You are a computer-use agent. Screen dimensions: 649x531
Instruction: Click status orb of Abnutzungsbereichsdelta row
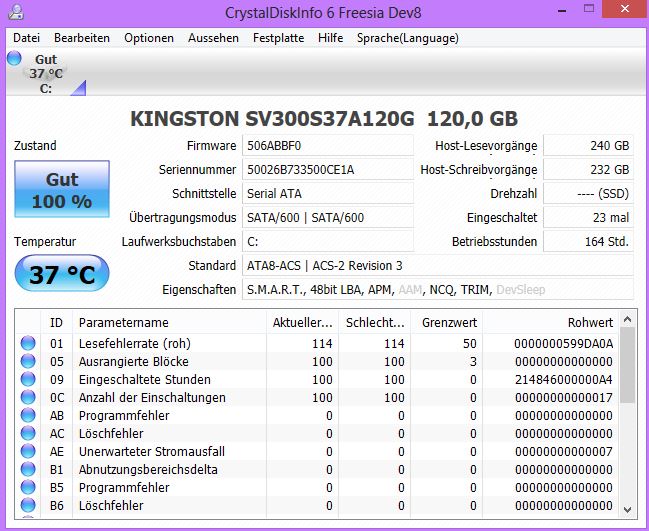[x=28, y=469]
